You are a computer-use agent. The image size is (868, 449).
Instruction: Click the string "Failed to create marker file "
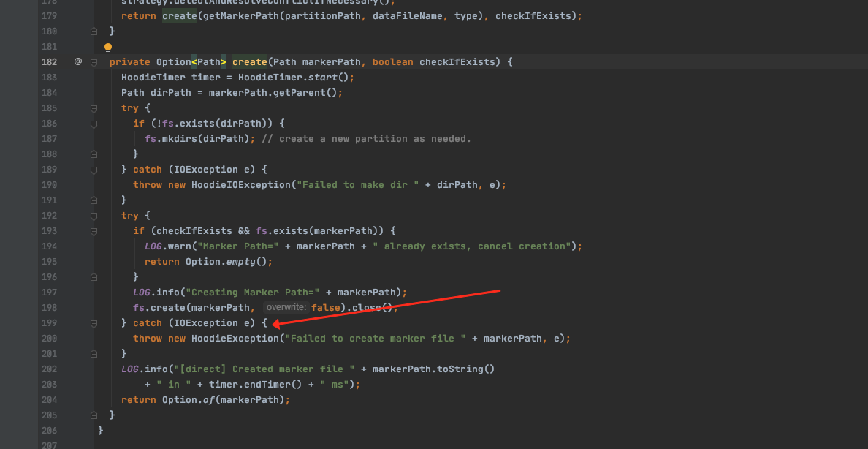[x=376, y=338]
